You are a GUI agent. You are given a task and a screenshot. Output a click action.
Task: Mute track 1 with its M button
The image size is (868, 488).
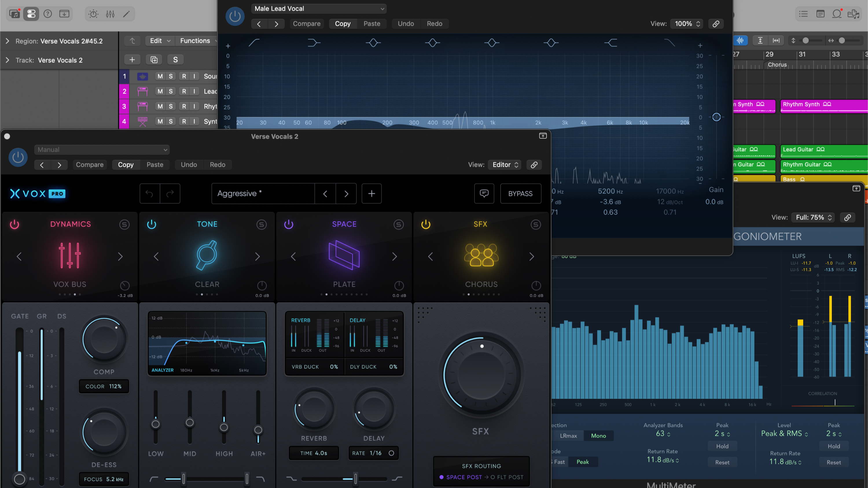[x=160, y=76]
